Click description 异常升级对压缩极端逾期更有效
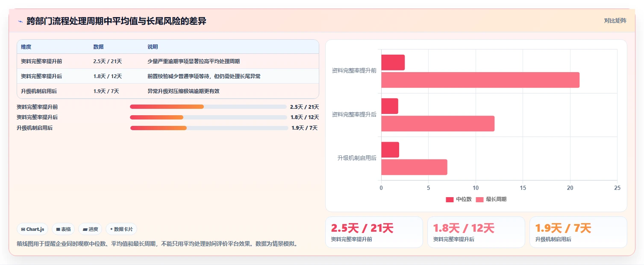This screenshot has height=265, width=644. (183, 91)
